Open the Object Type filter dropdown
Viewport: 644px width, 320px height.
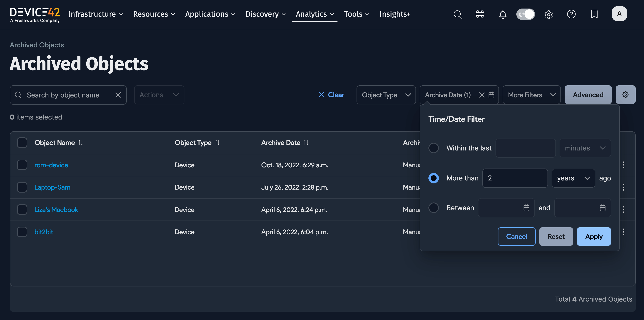pyautogui.click(x=386, y=95)
